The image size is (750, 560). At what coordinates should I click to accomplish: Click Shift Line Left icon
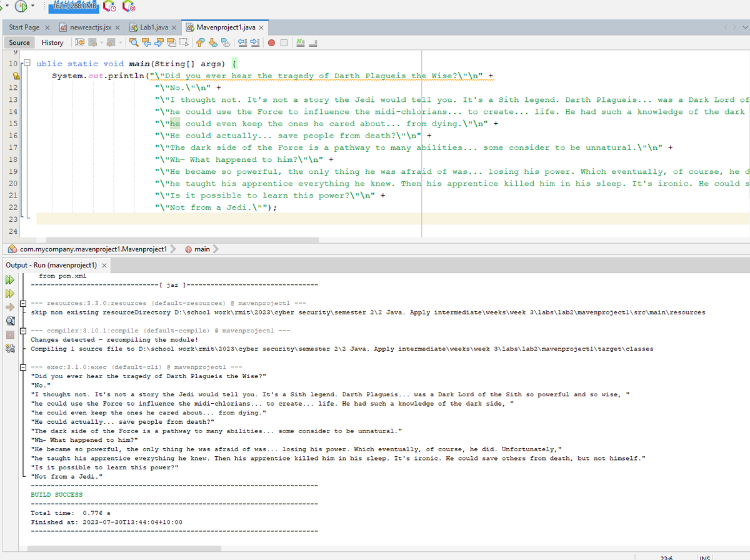pyautogui.click(x=242, y=42)
